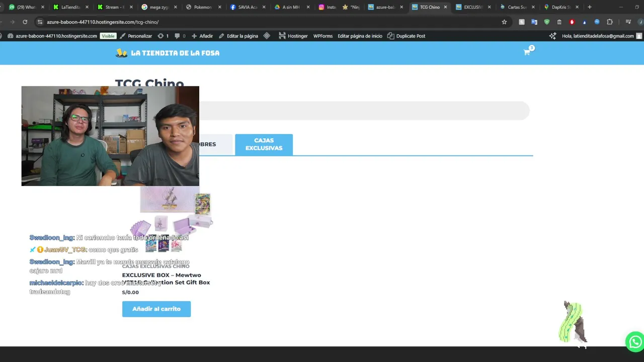Reload the page with the refresh icon
The height and width of the screenshot is (362, 644).
pos(25,22)
